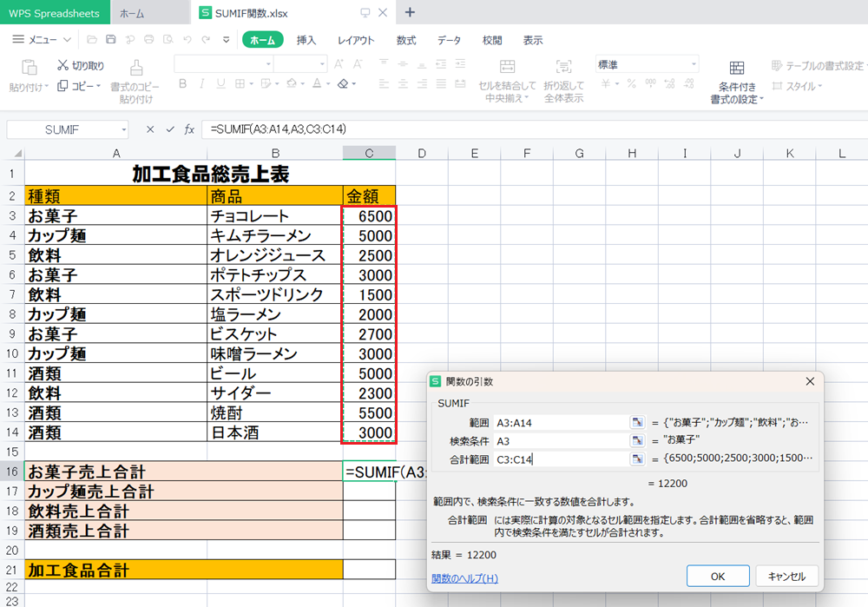The height and width of the screenshot is (607, 868).
Task: Open the font size combo box
Action: coord(300,64)
